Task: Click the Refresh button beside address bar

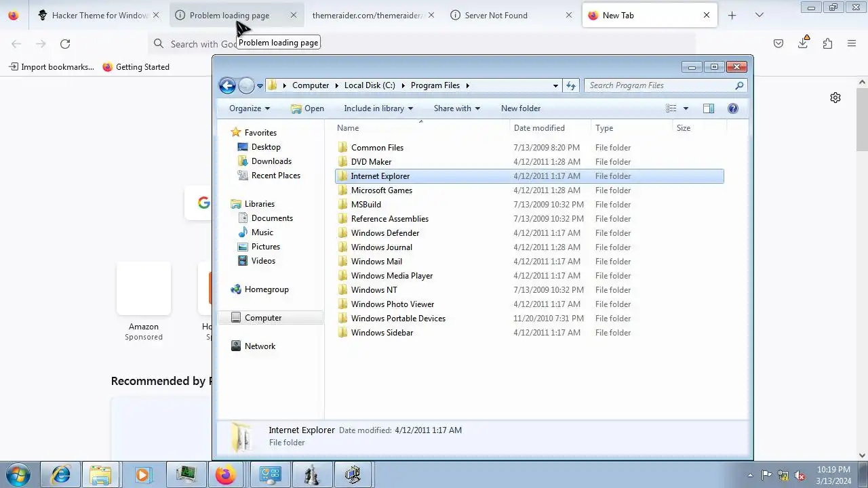Action: pyautogui.click(x=571, y=85)
